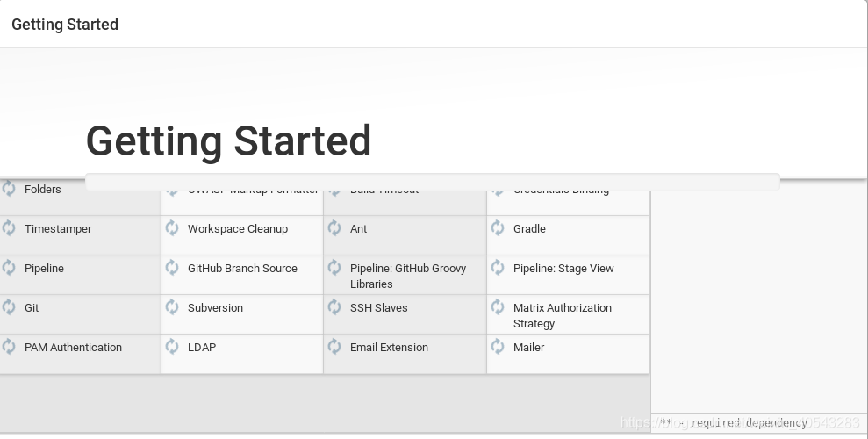The image size is (868, 439).
Task: Click the Matrix Authorization Strategy entry
Action: point(568,314)
